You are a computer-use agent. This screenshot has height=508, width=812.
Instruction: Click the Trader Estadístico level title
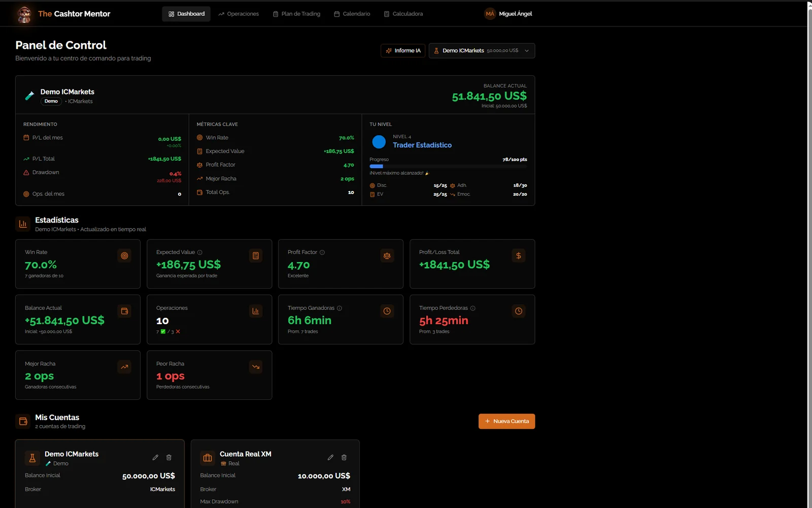tap(422, 145)
